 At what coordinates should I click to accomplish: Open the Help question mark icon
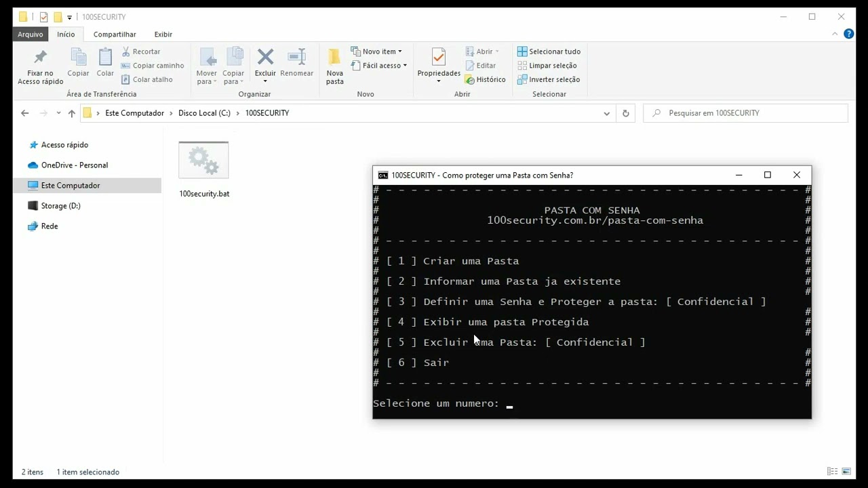coord(848,34)
